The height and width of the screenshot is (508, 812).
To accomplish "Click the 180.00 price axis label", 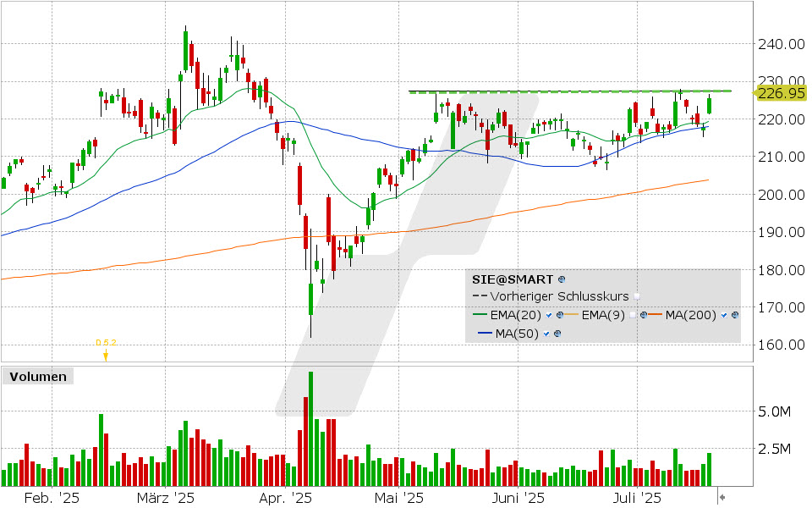I will coord(782,269).
